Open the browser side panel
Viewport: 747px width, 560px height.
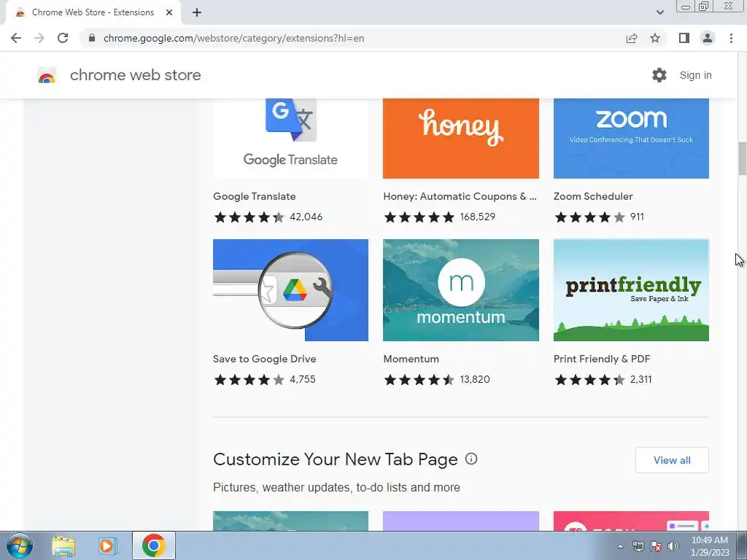tap(684, 38)
